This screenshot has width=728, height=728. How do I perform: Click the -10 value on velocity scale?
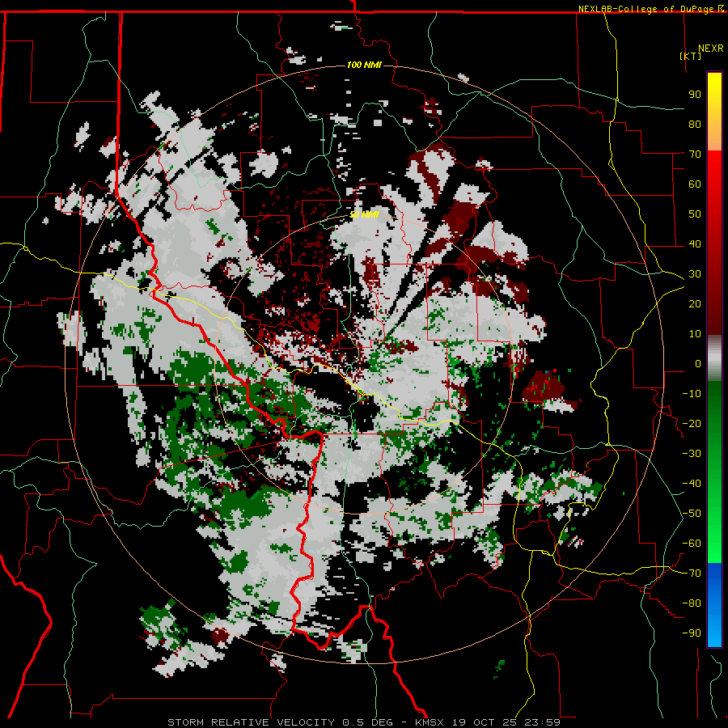click(x=692, y=394)
